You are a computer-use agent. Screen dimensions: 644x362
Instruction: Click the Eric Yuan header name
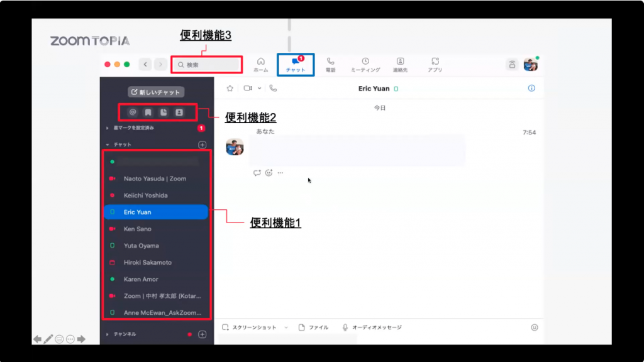pos(374,89)
